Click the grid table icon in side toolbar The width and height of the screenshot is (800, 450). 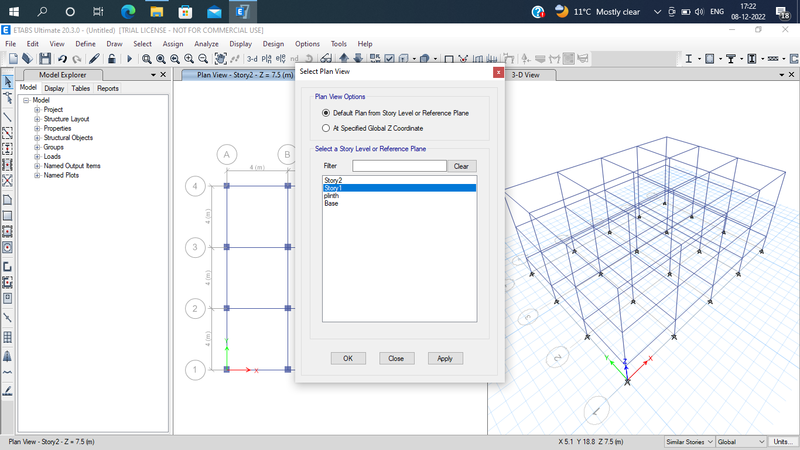click(x=8, y=337)
